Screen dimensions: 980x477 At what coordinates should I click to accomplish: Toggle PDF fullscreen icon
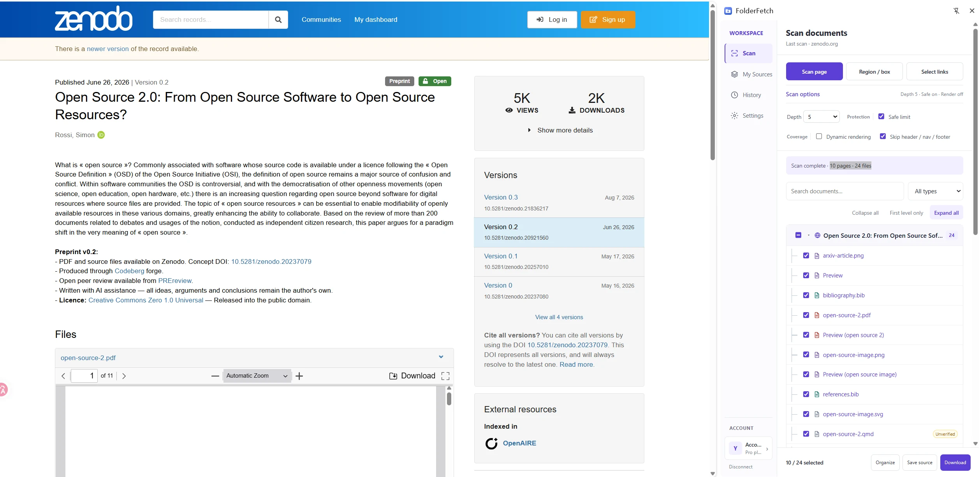click(x=445, y=376)
